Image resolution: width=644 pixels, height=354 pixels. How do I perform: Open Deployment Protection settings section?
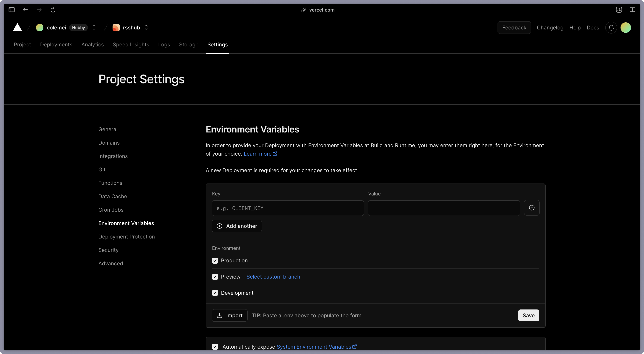coord(127,236)
